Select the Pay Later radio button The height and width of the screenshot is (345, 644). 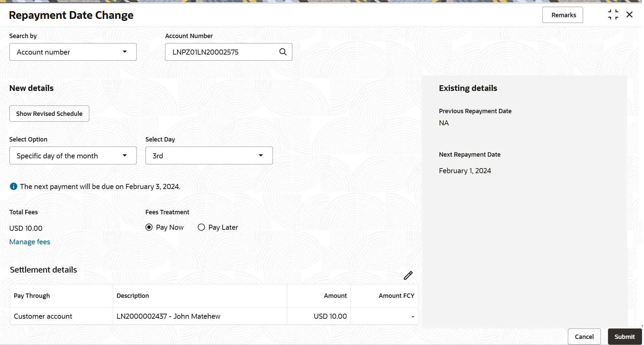(201, 227)
